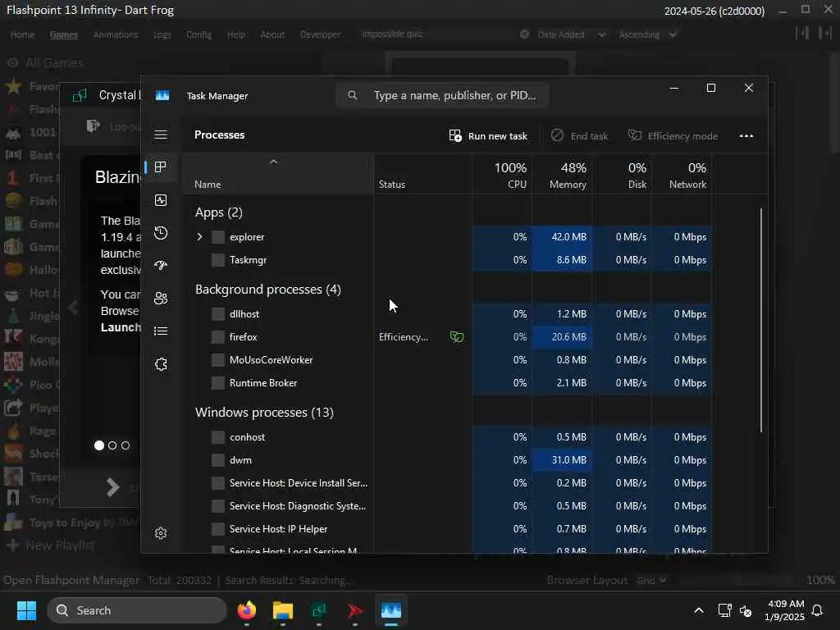Sort by Network column header
This screenshot has width=840, height=630.
click(x=682, y=176)
